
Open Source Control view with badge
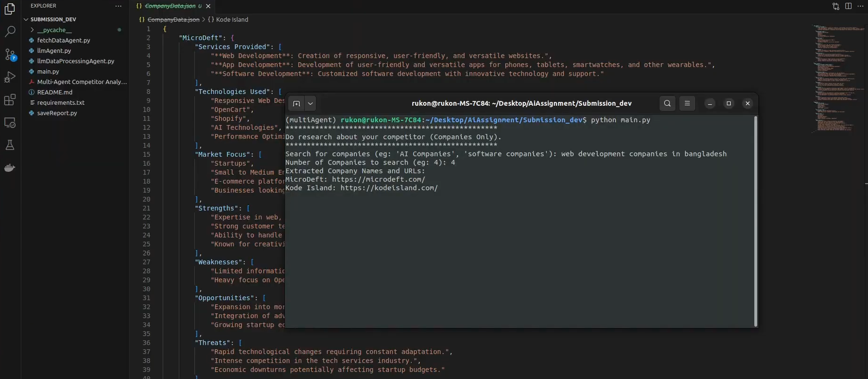tap(10, 54)
